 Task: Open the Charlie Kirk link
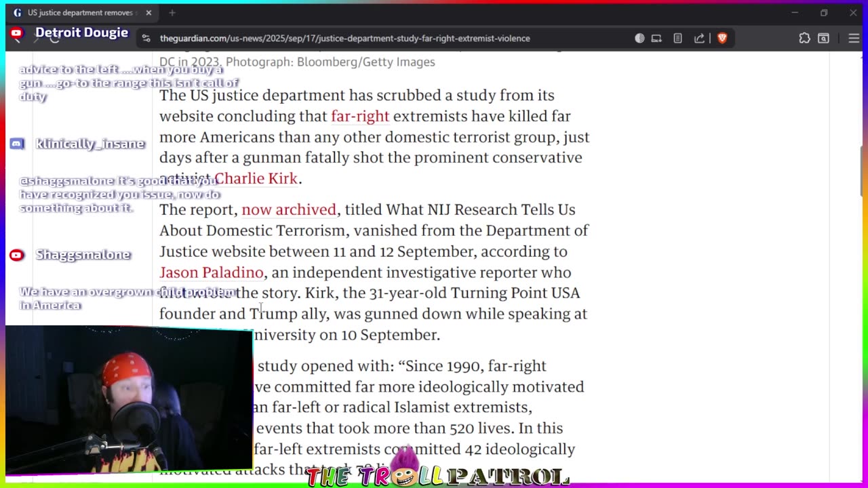click(x=256, y=178)
